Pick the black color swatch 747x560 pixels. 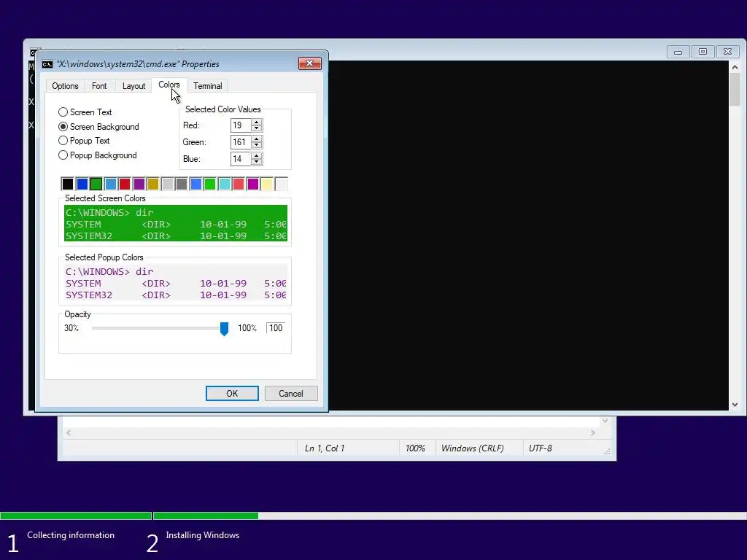tap(68, 184)
